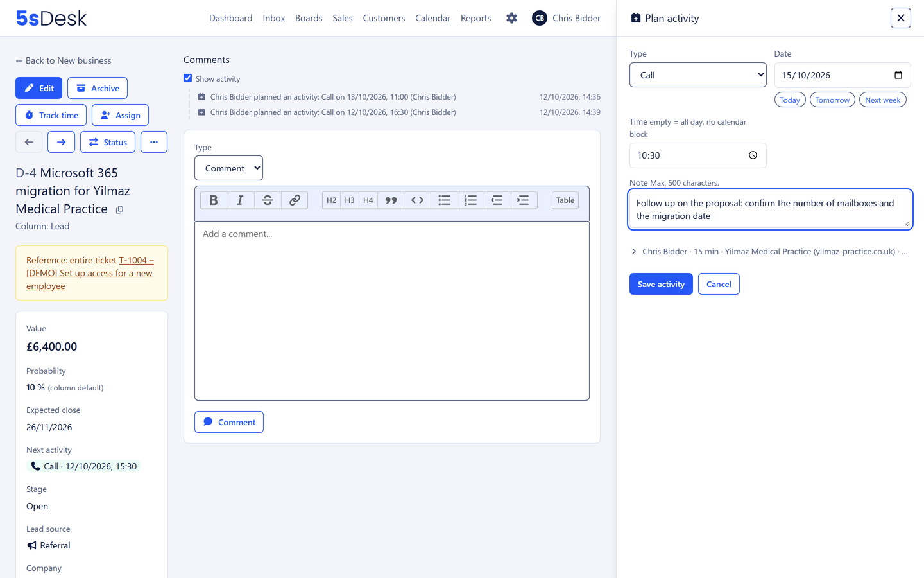Open more actions ellipsis menu
This screenshot has width=924, height=578.
coord(154,142)
